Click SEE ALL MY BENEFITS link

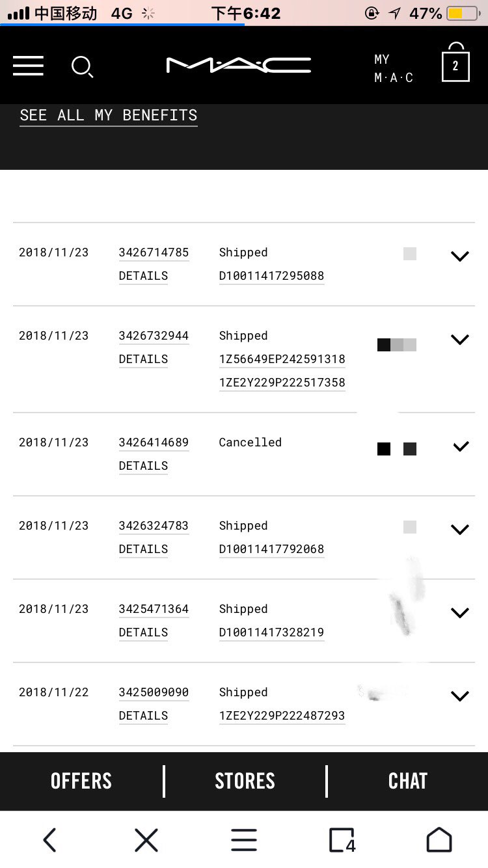click(x=109, y=115)
